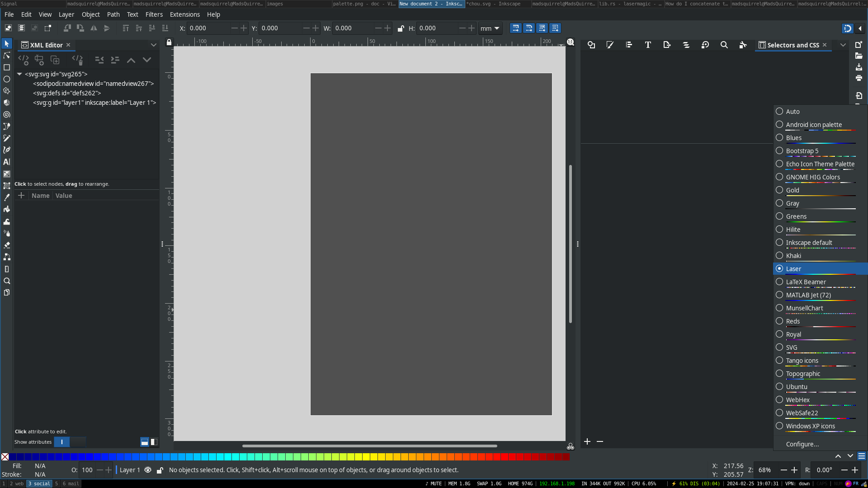Click the None (X) color swatch

pyautogui.click(x=5, y=457)
